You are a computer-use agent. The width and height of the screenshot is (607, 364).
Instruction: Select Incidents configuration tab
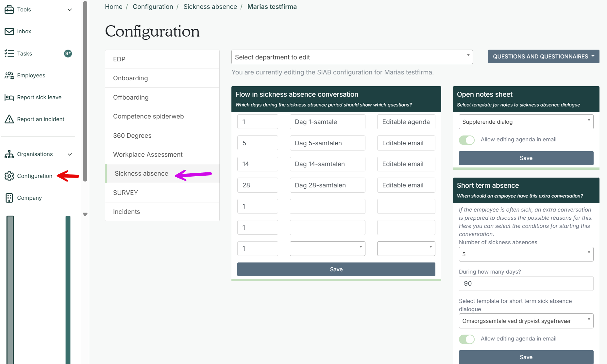tap(162, 212)
